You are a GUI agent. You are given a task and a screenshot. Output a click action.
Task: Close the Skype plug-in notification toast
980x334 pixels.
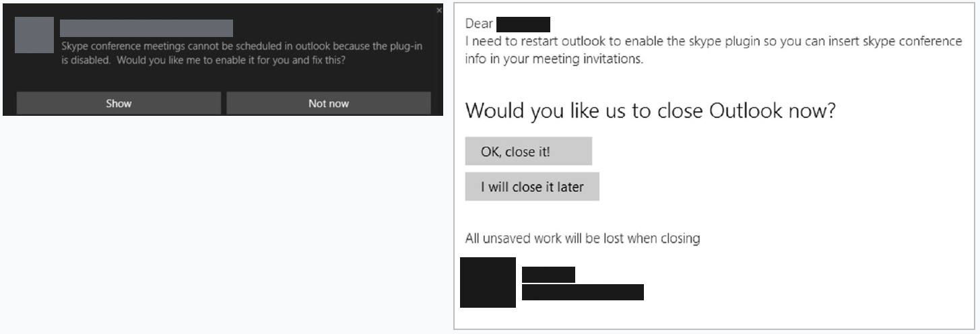pos(440,11)
